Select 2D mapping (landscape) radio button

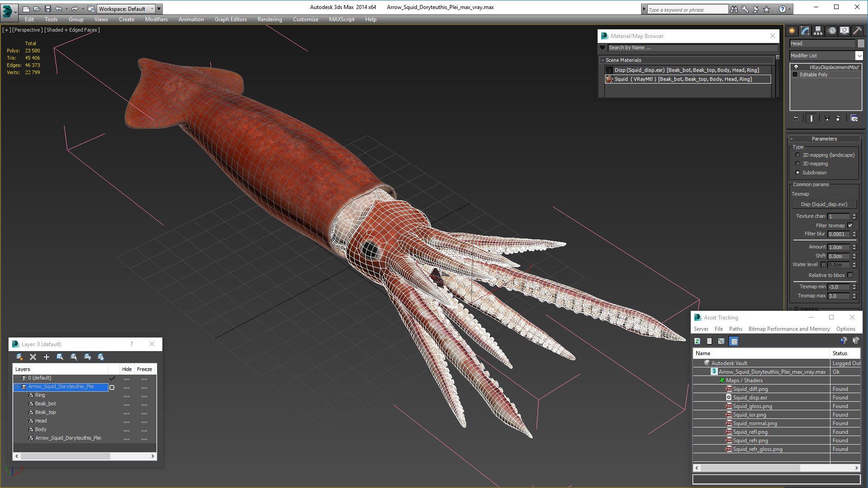point(797,155)
